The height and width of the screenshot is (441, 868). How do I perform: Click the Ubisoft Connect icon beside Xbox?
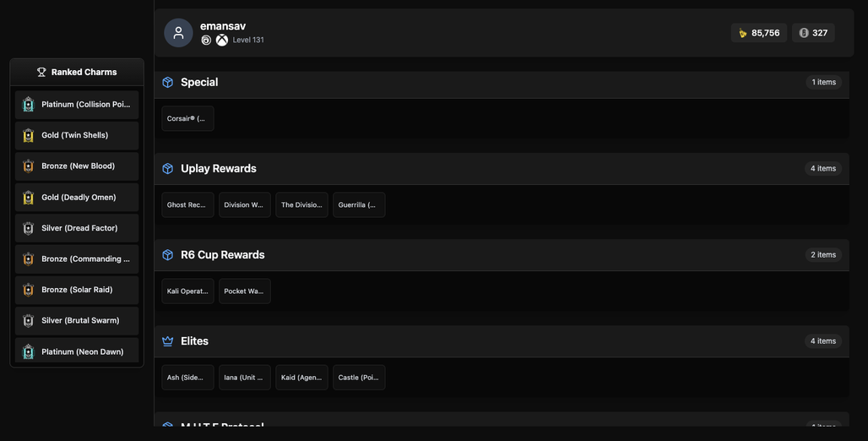coord(206,40)
